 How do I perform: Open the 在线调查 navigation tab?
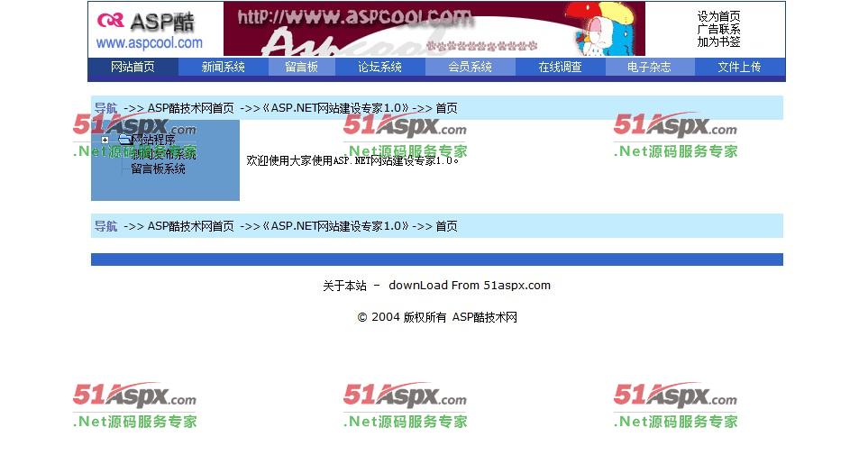coord(561,67)
